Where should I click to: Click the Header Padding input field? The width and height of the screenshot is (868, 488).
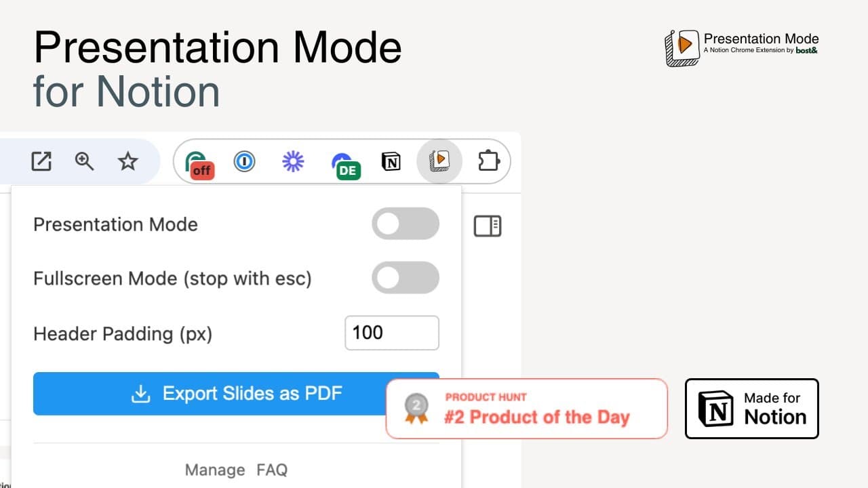(391, 333)
